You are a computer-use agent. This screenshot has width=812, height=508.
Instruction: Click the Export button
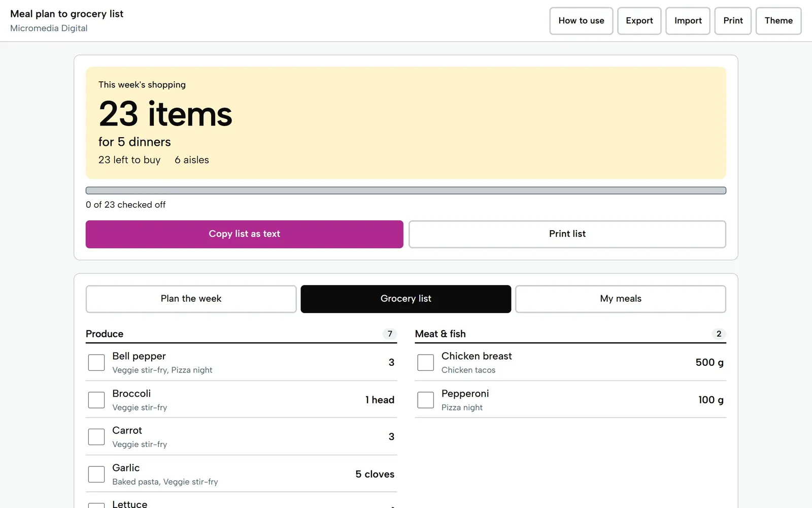[639, 21]
